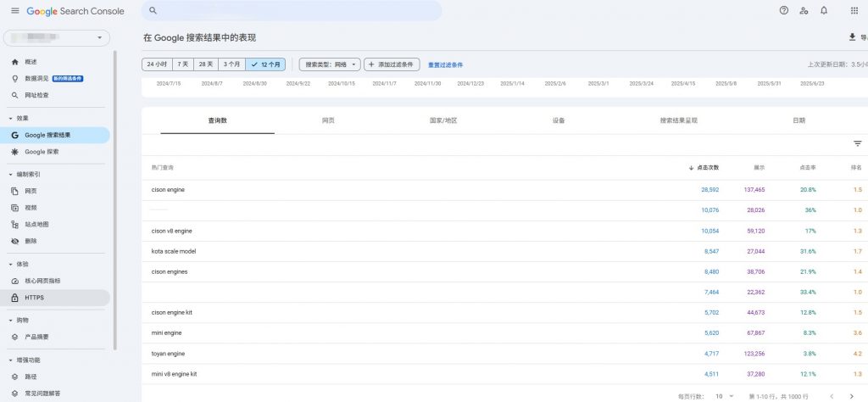Select the 28 天 date range

pos(205,64)
